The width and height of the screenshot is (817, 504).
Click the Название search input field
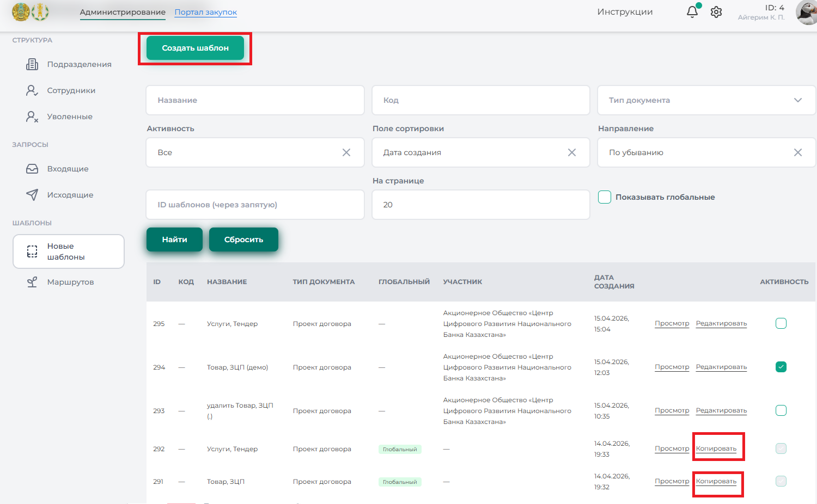255,100
